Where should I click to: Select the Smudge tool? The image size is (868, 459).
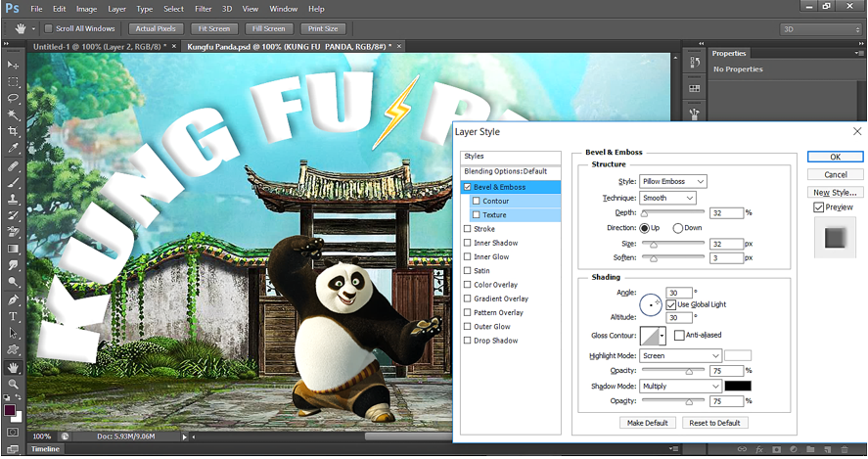pyautogui.click(x=13, y=266)
